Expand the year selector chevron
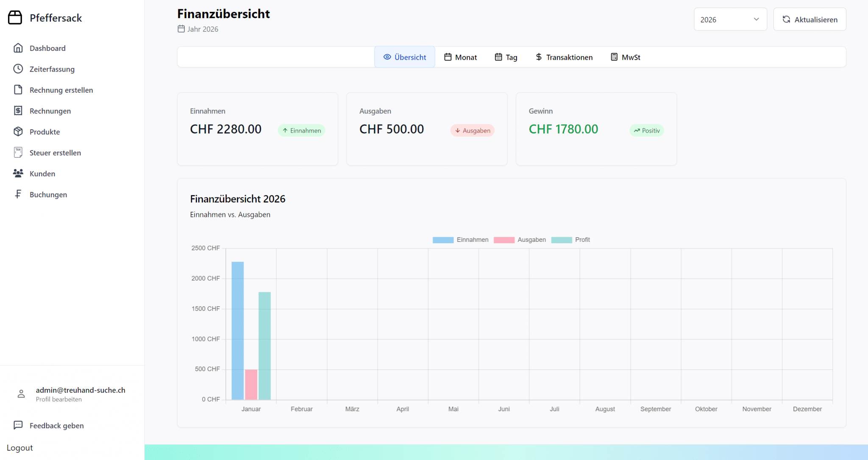Viewport: 868px width, 460px height. coord(756,19)
